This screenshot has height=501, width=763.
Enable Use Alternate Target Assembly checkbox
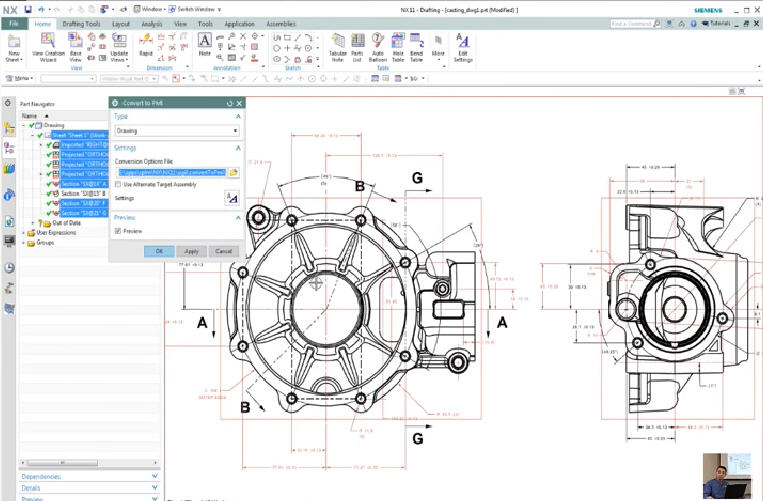118,184
